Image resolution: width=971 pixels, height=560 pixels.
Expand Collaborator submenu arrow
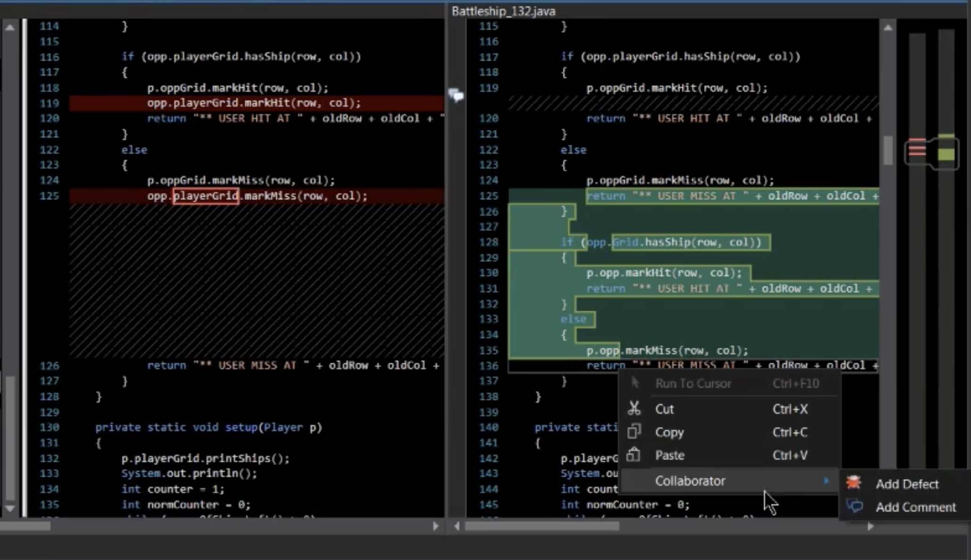click(826, 480)
